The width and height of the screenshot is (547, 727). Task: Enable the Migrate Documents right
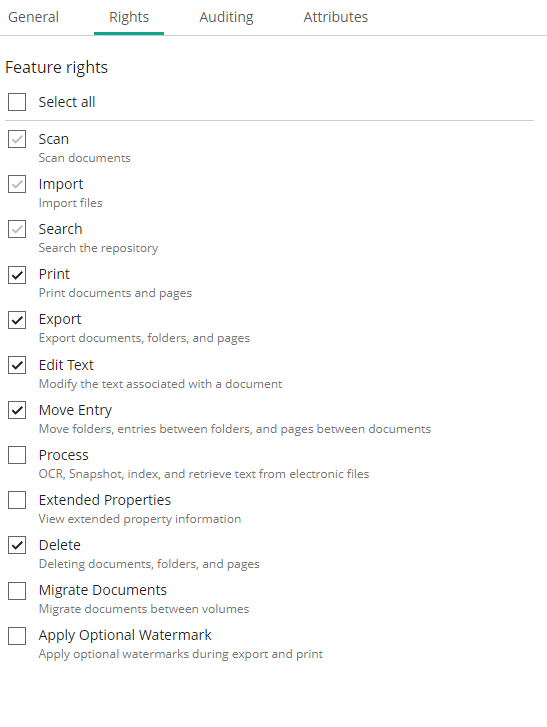(x=17, y=590)
